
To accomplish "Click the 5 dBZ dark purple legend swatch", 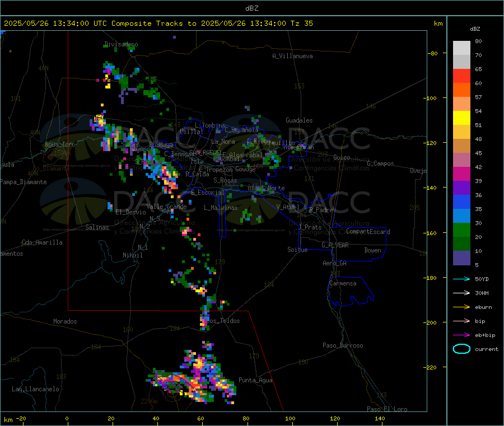I will coord(461,258).
